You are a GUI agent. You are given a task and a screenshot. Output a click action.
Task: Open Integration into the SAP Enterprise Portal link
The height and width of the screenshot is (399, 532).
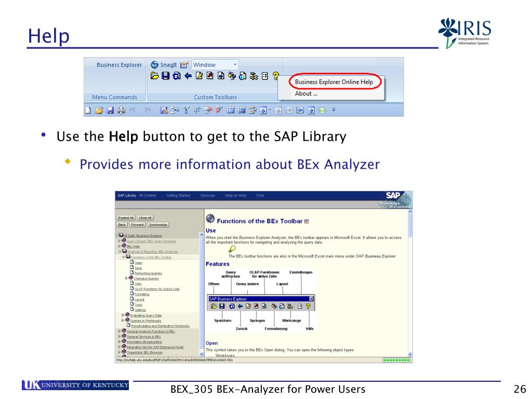[155, 347]
